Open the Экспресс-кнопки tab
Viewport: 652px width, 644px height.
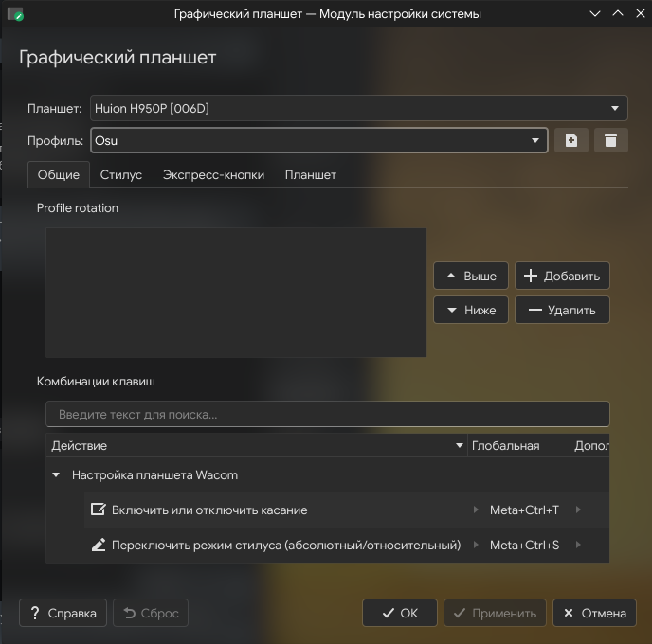[214, 174]
